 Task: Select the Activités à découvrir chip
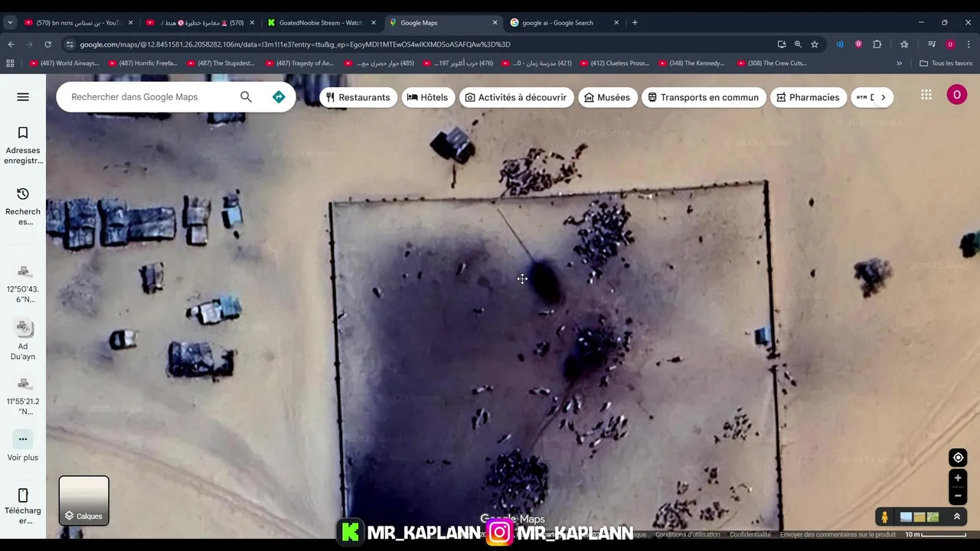(x=516, y=97)
